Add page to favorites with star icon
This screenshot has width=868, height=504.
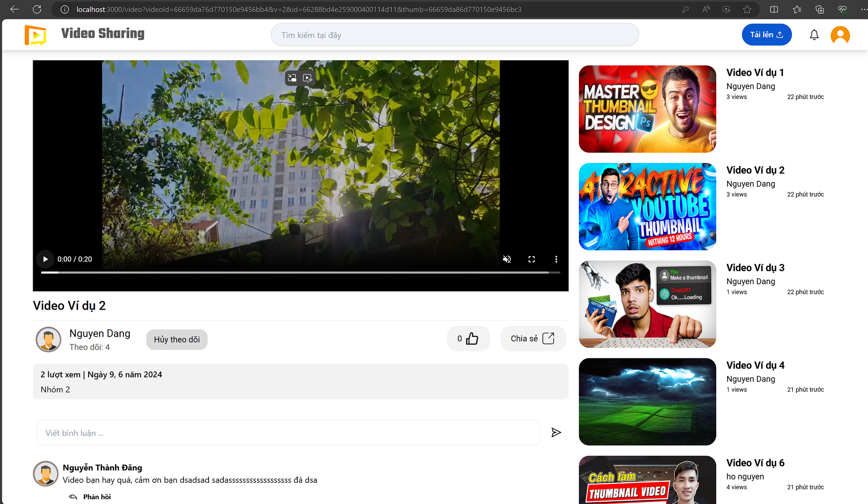click(x=747, y=9)
